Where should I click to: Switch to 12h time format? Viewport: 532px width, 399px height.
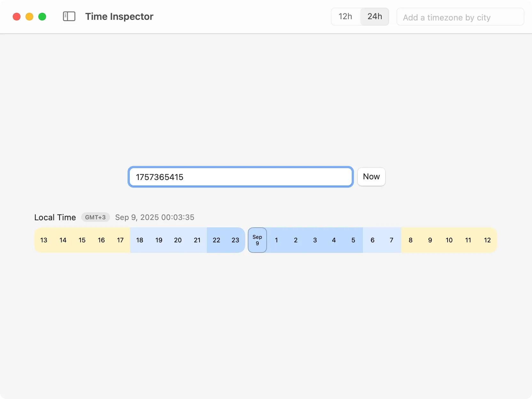click(345, 16)
